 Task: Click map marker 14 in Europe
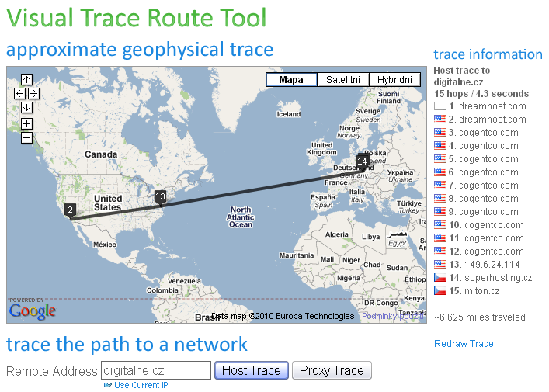coord(362,162)
